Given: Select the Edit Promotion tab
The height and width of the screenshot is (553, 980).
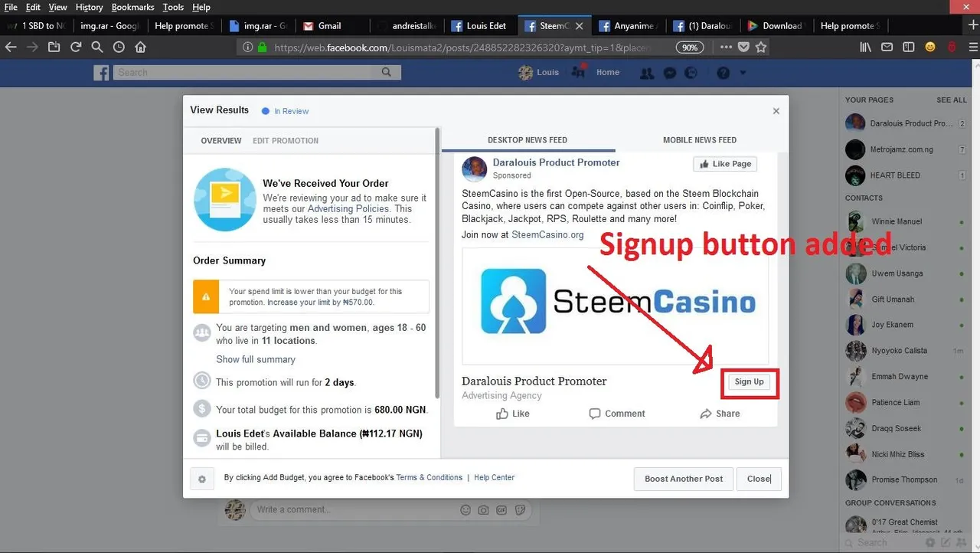Looking at the screenshot, I should (x=286, y=141).
